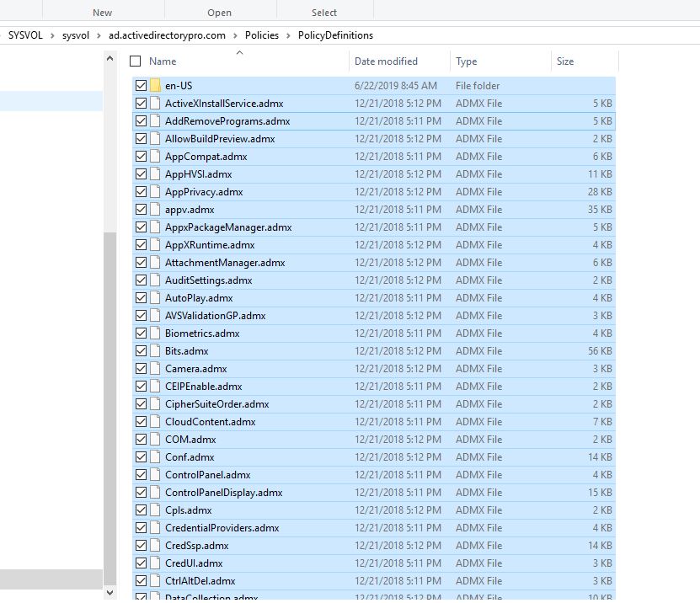Navigate to Policies breadcrumb segment
Screen dimensions: 700x603
262,35
